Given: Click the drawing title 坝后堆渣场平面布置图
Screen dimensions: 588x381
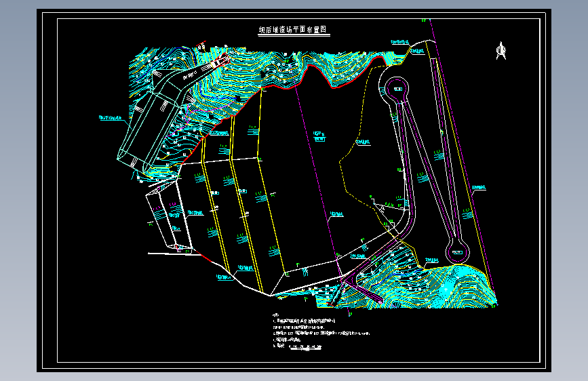Looking at the screenshot, I should 293,30.
